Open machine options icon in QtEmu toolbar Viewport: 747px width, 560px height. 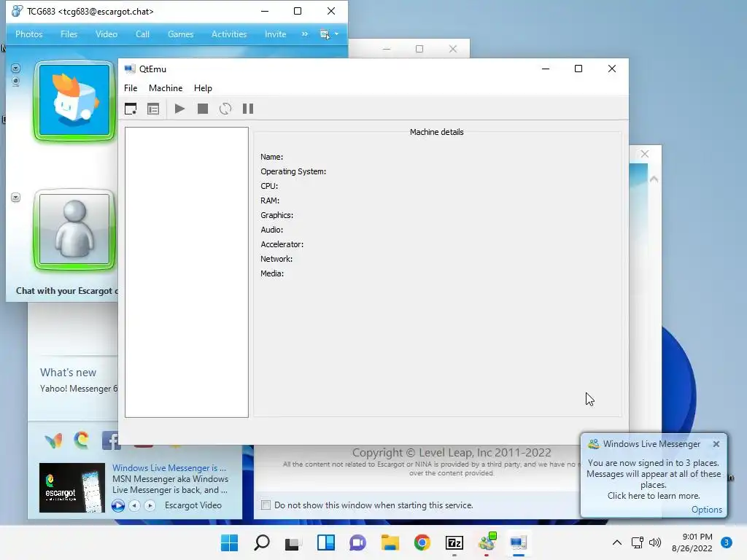point(153,109)
